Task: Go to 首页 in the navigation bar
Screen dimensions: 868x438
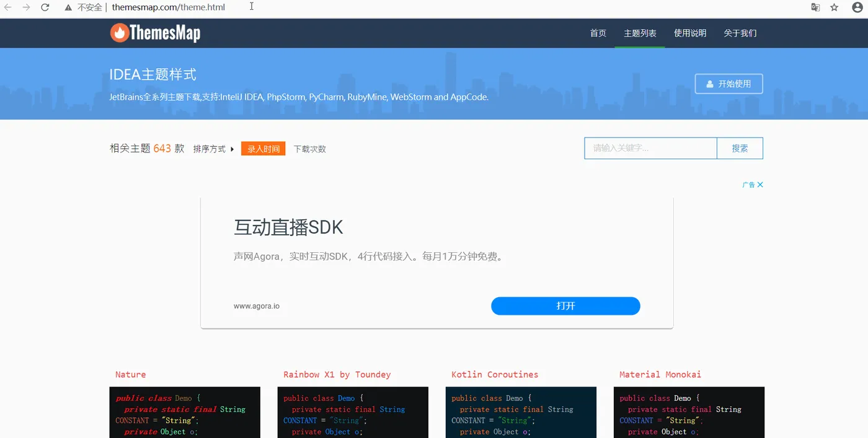Action: (x=598, y=33)
